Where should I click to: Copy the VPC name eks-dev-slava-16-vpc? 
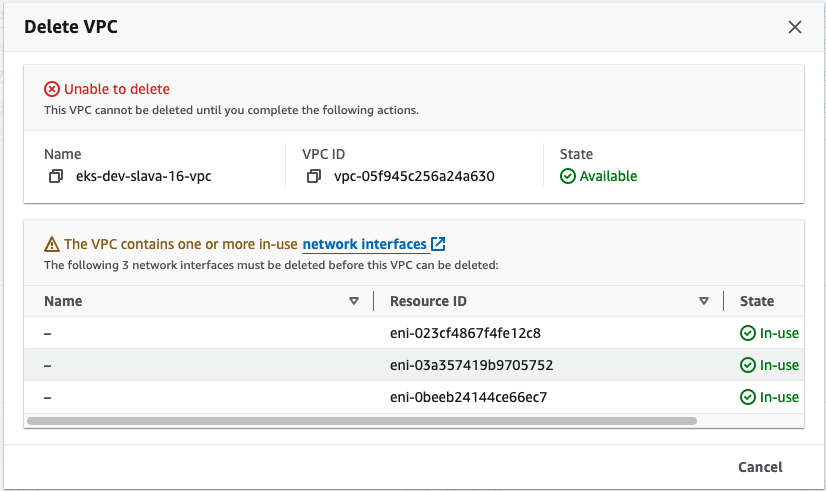[x=56, y=177]
